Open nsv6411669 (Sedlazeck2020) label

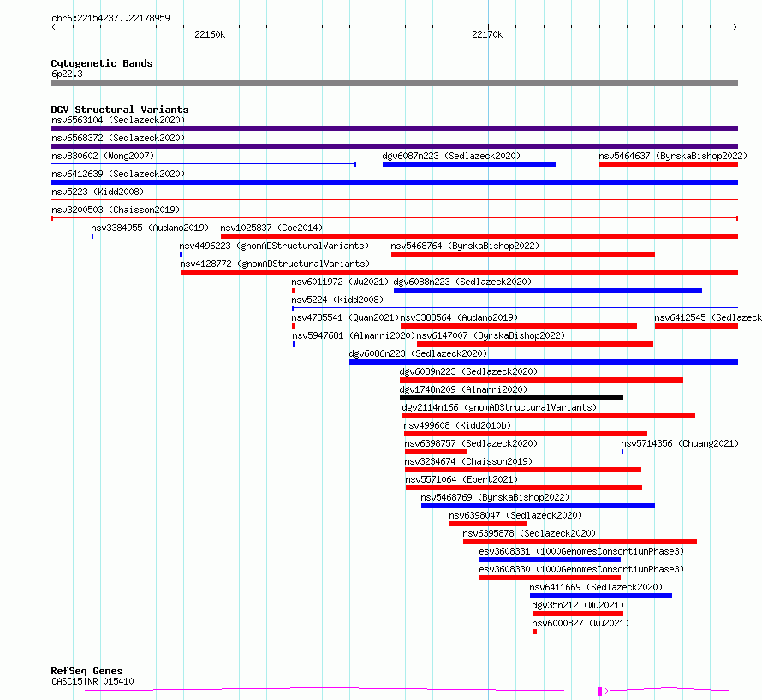click(596, 587)
